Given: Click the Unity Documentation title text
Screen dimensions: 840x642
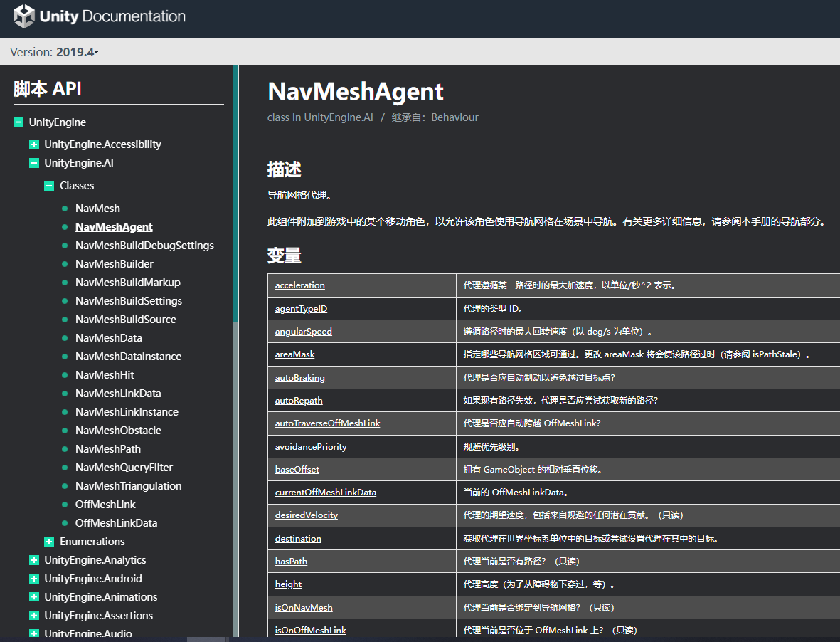Looking at the screenshot, I should 112,16.
